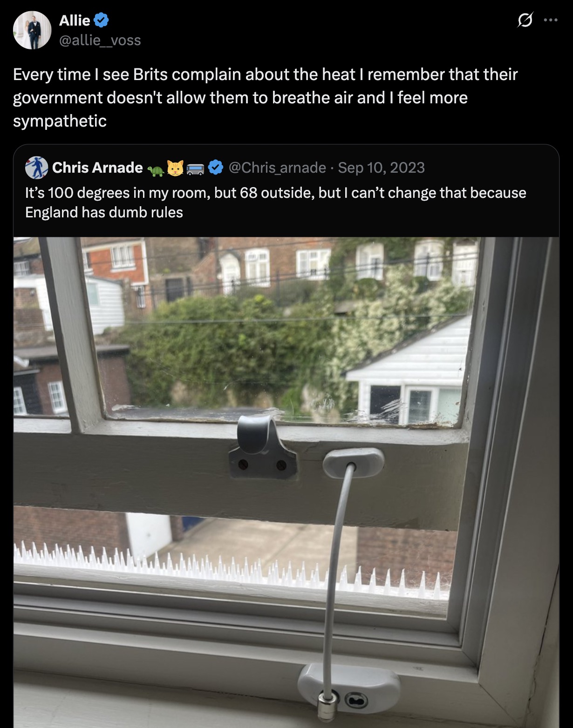Open the @allie__voss handle link
This screenshot has width=573, height=728.
tap(100, 40)
